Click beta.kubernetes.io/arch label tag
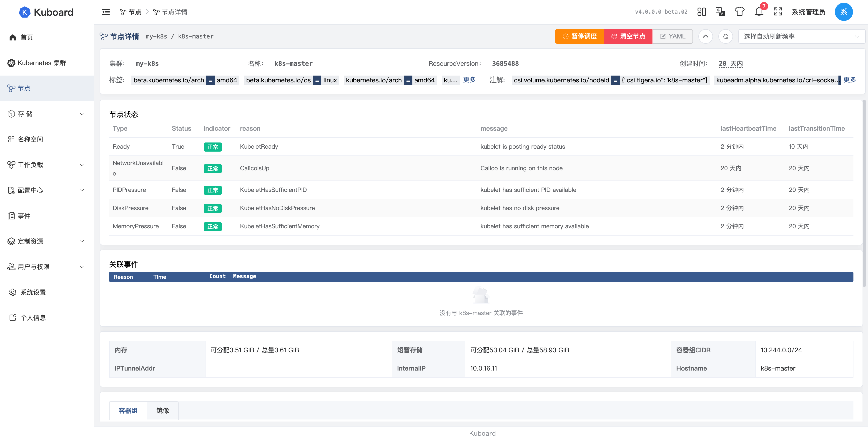 (x=185, y=80)
